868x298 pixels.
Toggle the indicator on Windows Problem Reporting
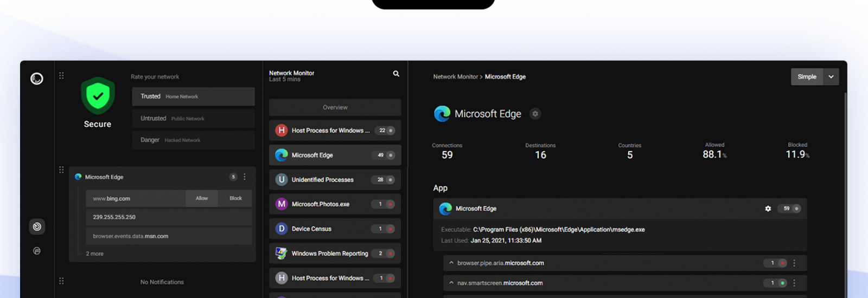pyautogui.click(x=383, y=254)
